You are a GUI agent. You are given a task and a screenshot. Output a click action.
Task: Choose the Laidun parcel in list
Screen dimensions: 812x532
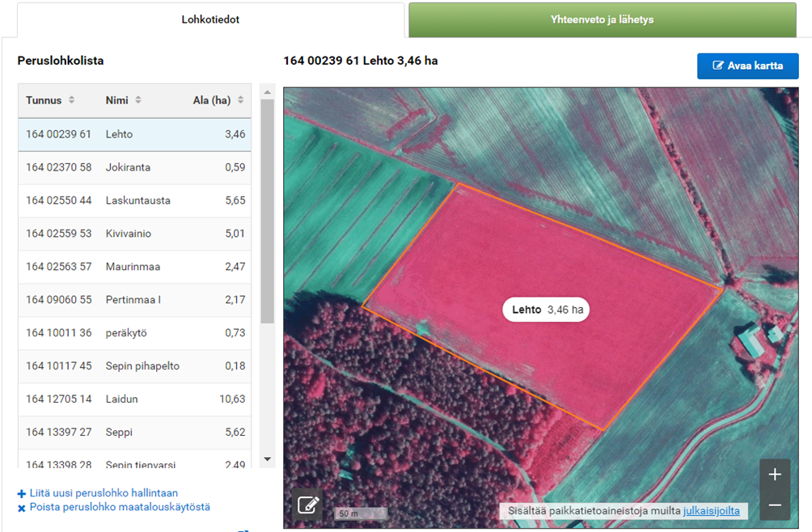click(x=134, y=399)
